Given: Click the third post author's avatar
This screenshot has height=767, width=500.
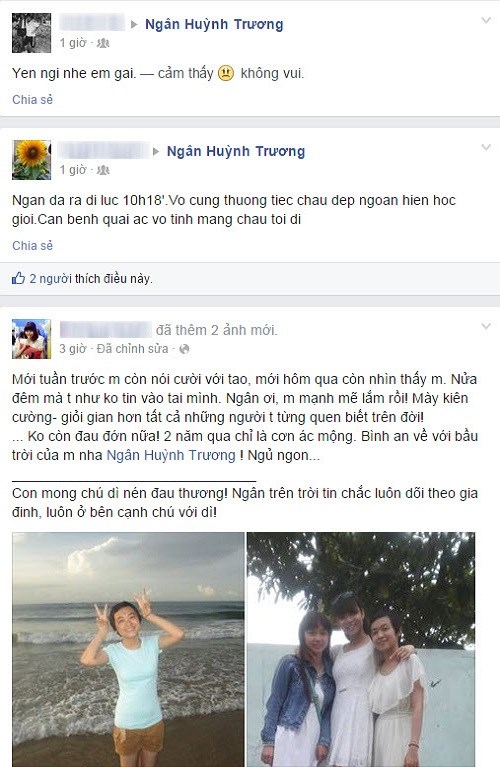Looking at the screenshot, I should point(31,339).
